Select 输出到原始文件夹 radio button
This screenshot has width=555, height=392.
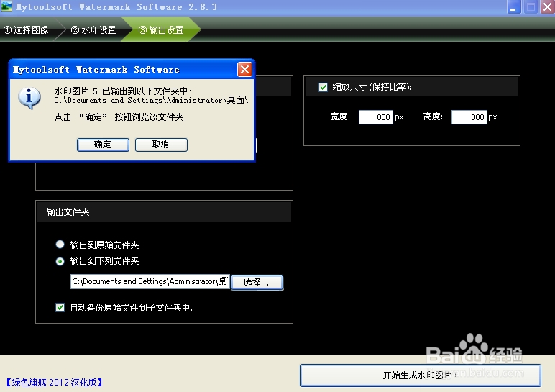(60, 245)
